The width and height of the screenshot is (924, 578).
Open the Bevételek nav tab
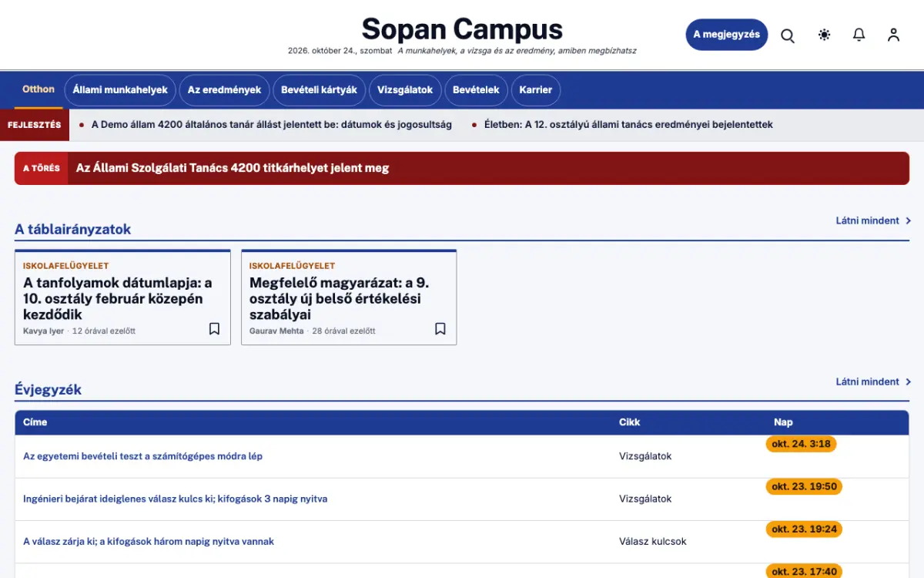[476, 90]
